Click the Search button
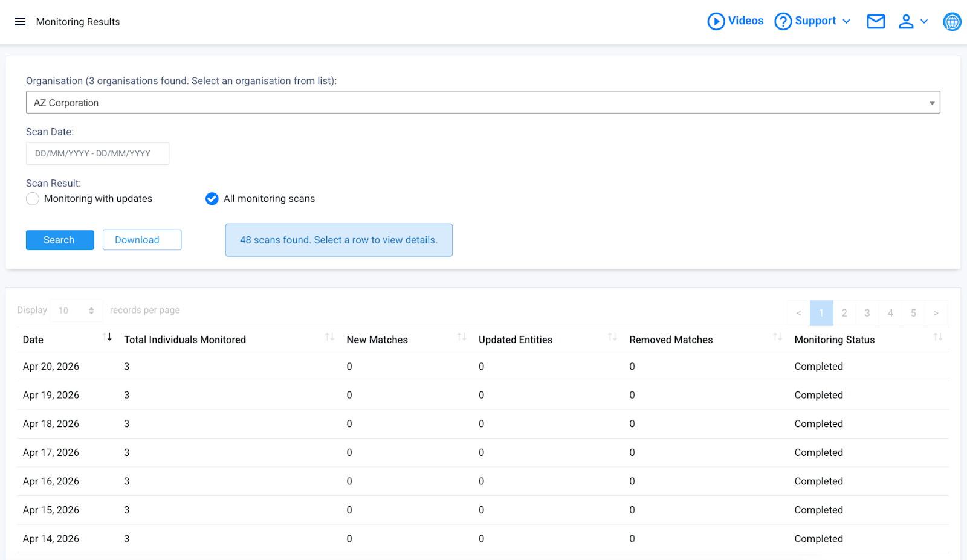 [59, 240]
